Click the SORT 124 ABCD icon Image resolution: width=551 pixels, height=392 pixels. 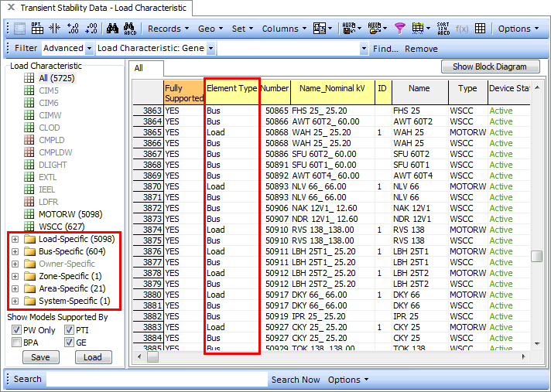point(443,29)
